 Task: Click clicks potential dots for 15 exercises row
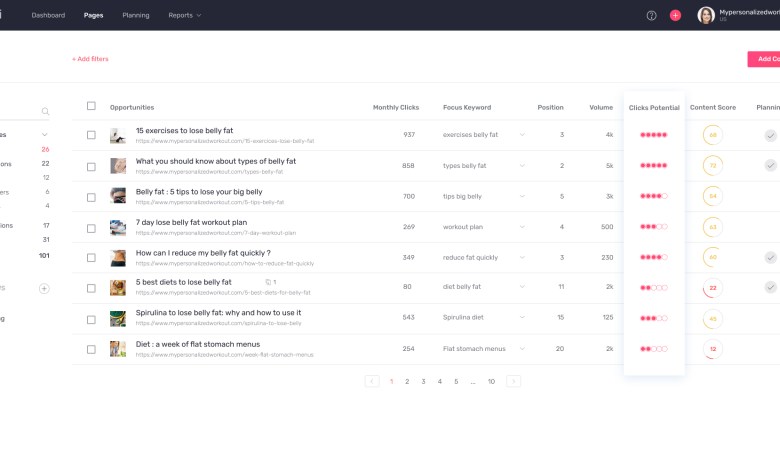654,135
